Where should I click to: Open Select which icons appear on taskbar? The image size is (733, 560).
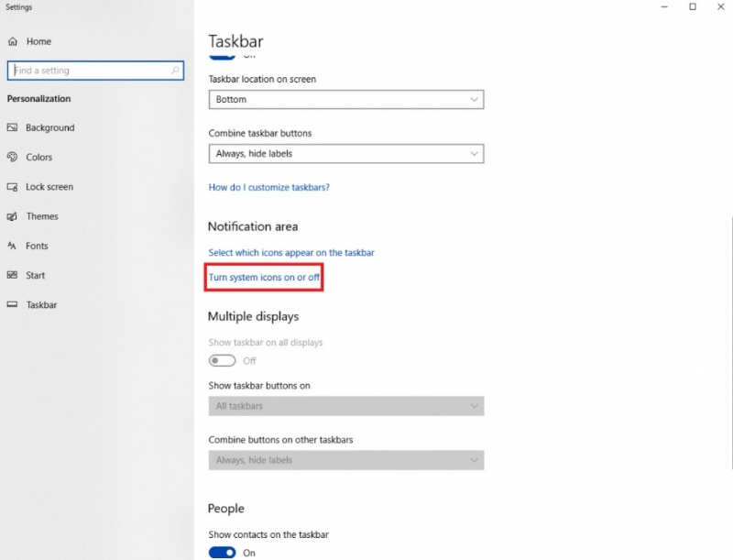coord(291,253)
